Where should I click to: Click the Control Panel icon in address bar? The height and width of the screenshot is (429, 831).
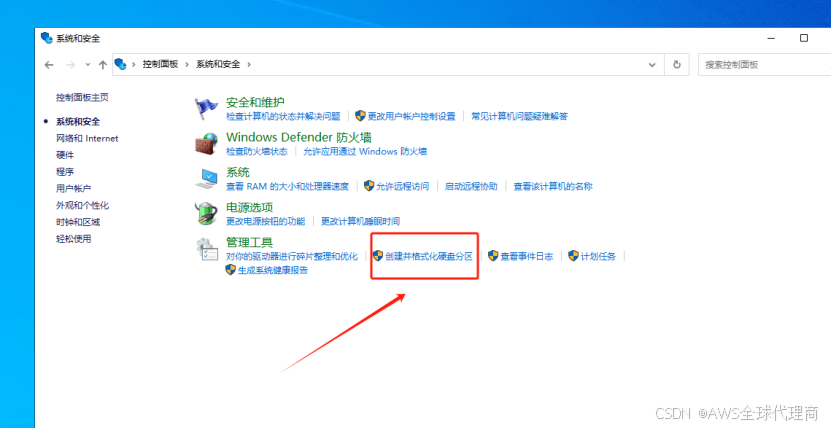[x=121, y=64]
